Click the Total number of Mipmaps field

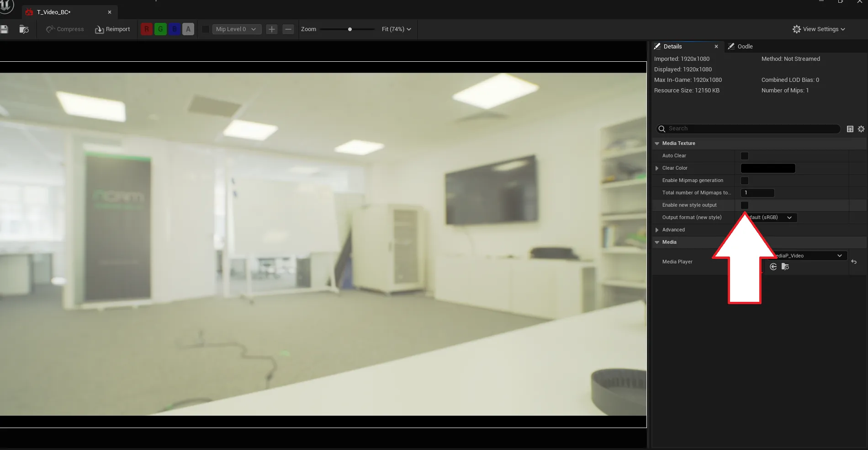pos(757,193)
